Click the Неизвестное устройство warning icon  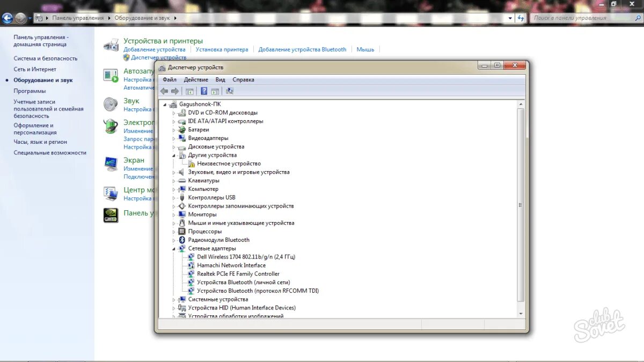pyautogui.click(x=191, y=164)
